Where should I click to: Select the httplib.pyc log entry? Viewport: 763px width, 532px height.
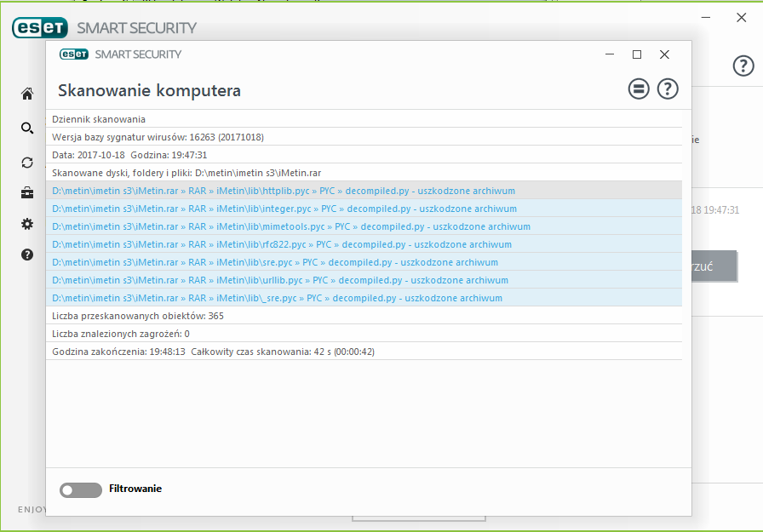pyautogui.click(x=364, y=191)
